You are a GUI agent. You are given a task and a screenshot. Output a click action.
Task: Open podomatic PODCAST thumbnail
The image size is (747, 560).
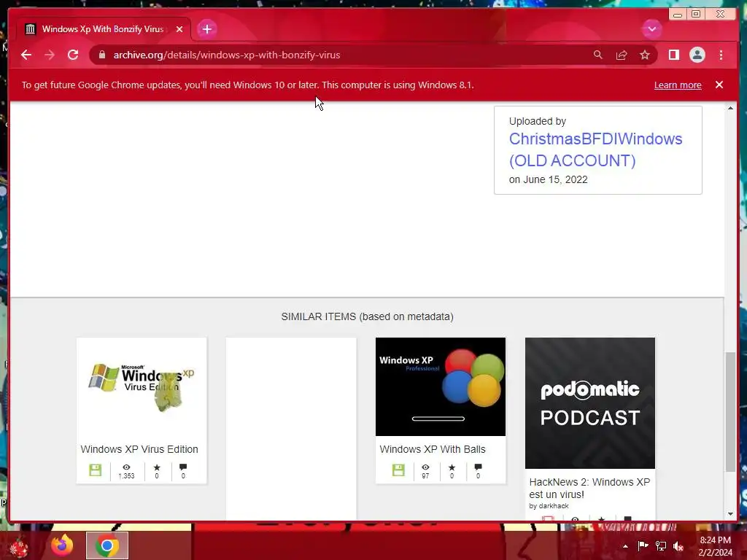pos(589,403)
